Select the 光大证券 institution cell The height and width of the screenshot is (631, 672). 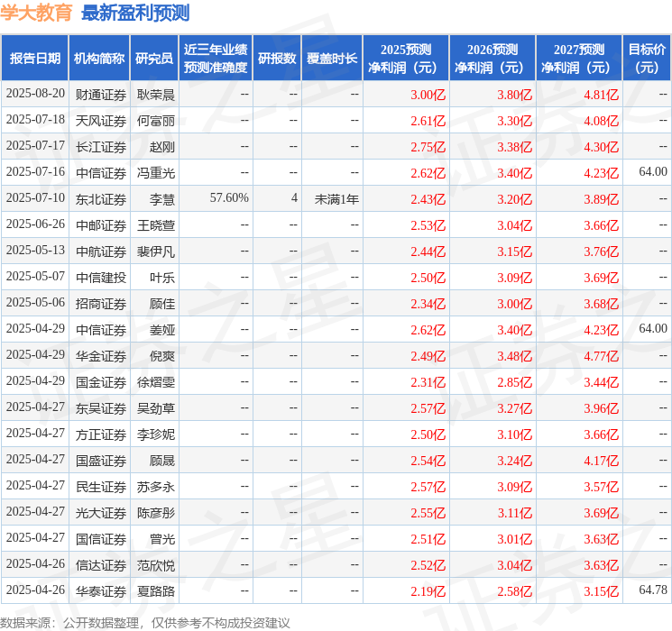(x=101, y=513)
